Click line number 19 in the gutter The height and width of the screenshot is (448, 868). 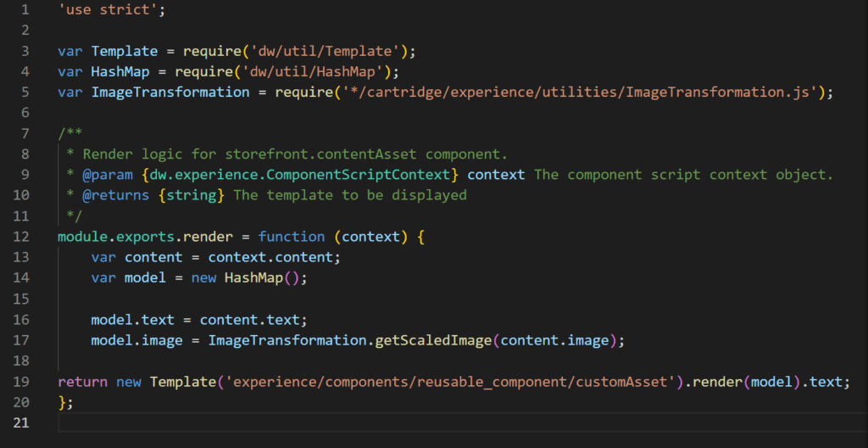coord(21,382)
